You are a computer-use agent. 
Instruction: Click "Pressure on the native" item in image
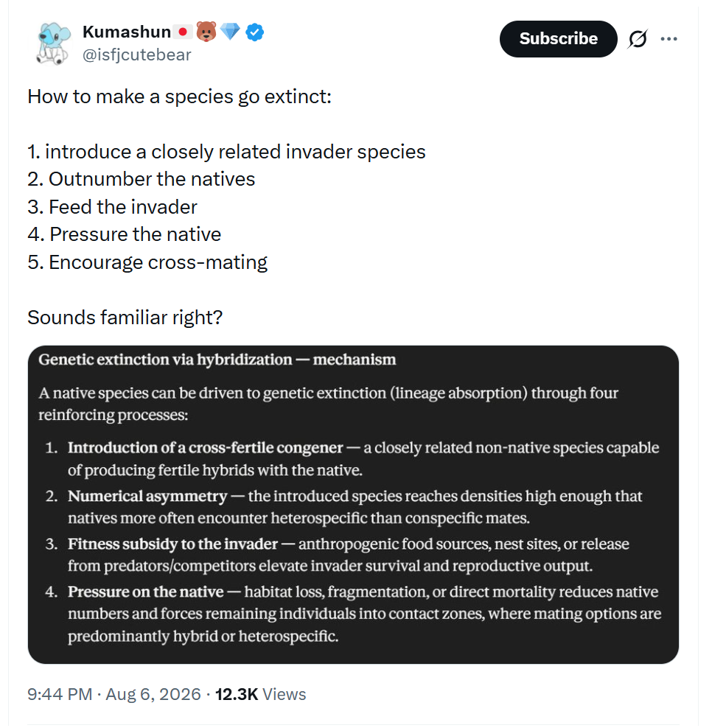146,592
